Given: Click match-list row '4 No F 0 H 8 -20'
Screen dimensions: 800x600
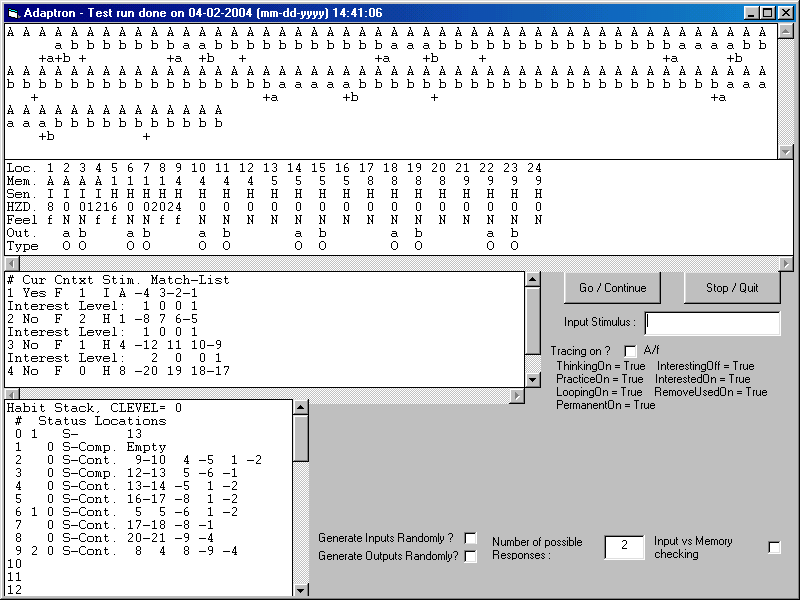Looking at the screenshot, I should [118, 370].
